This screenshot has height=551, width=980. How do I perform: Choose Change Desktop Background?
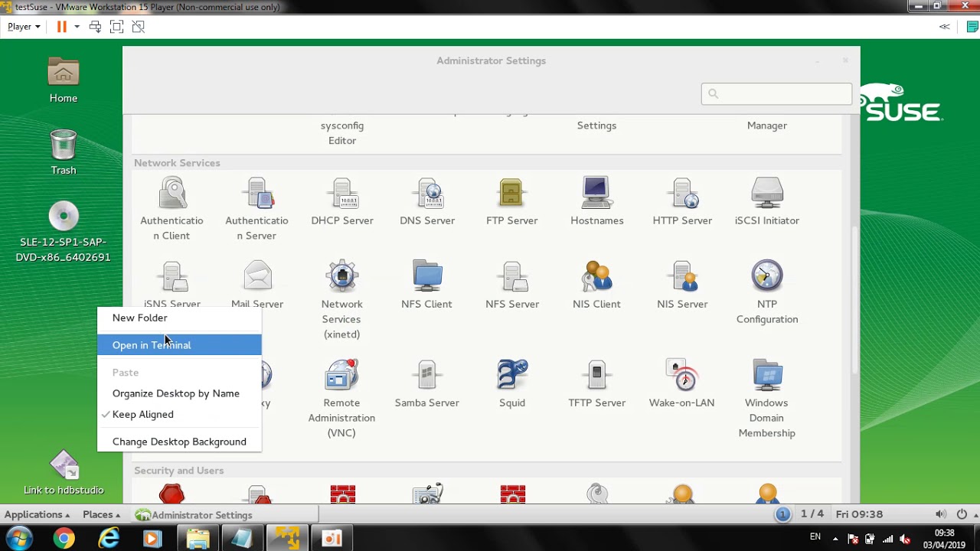pos(179,442)
